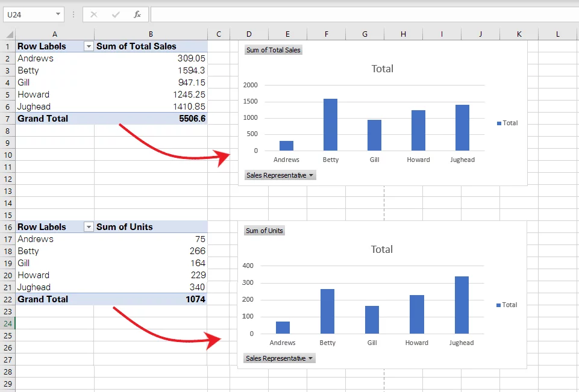Click the Sum of Total Sales field button
The width and height of the screenshot is (579, 392).
coord(273,50)
